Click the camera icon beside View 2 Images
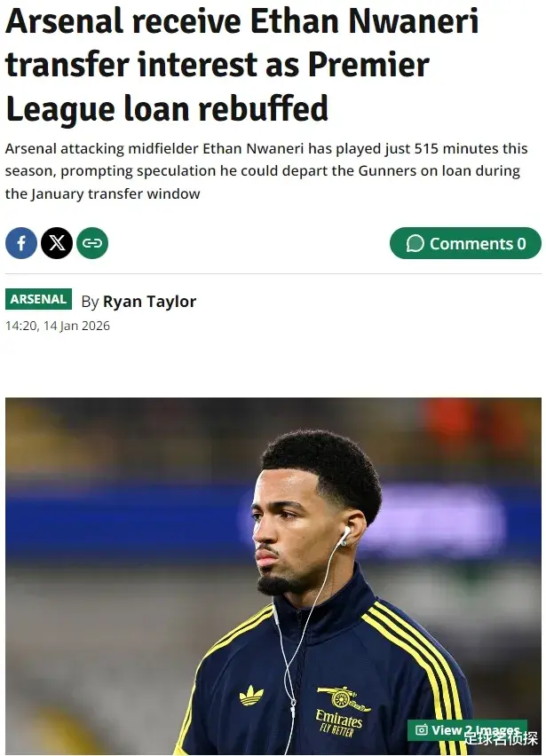 click(421, 730)
